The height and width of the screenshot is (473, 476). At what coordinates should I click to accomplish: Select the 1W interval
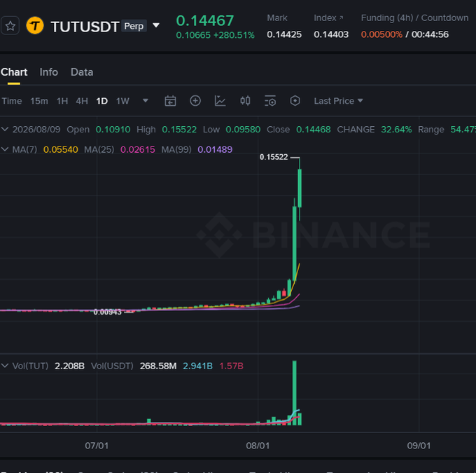(x=122, y=101)
